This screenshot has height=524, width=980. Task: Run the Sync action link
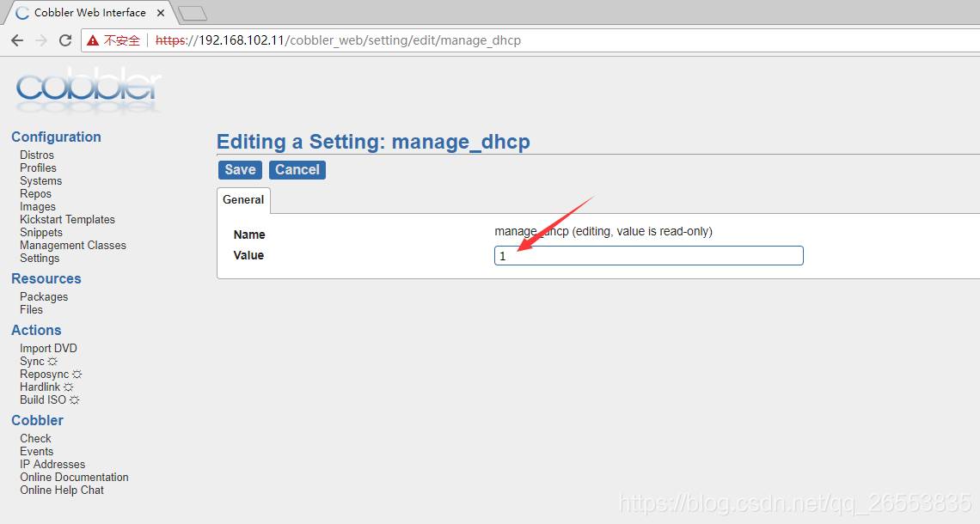click(x=32, y=362)
